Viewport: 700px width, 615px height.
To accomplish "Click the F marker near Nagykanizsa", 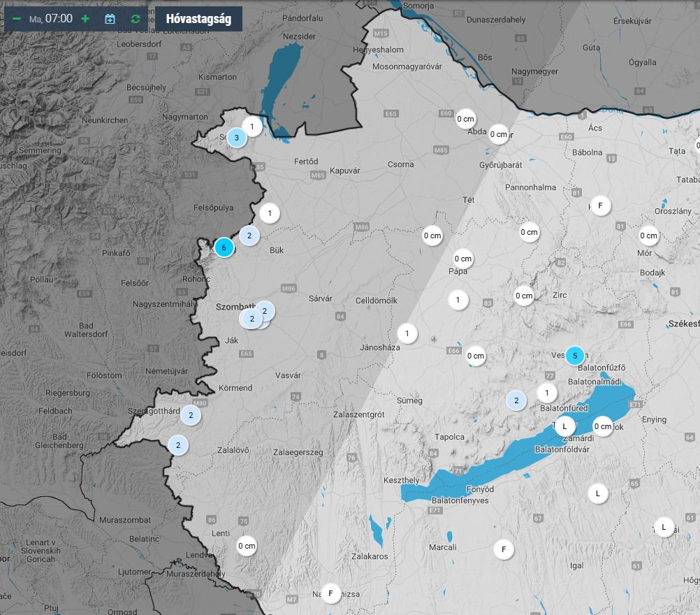I will [x=330, y=593].
